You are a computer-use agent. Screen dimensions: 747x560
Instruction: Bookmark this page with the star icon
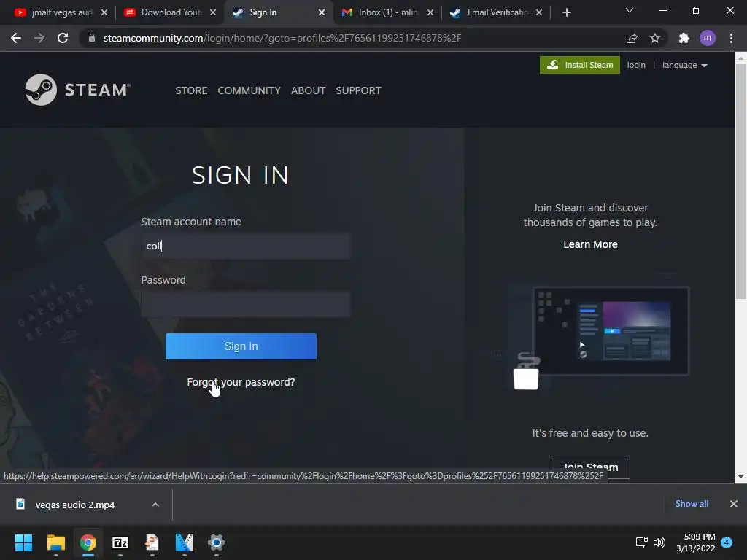pyautogui.click(x=655, y=38)
